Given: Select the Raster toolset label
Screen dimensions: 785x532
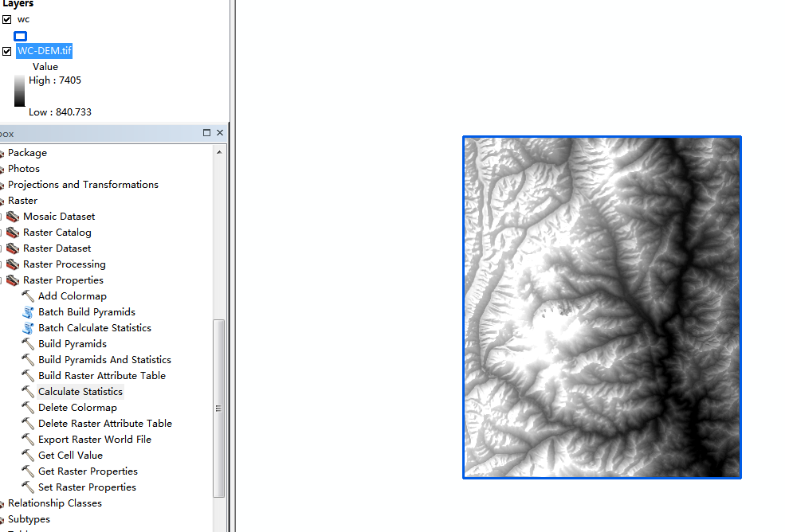Looking at the screenshot, I should [x=22, y=201].
